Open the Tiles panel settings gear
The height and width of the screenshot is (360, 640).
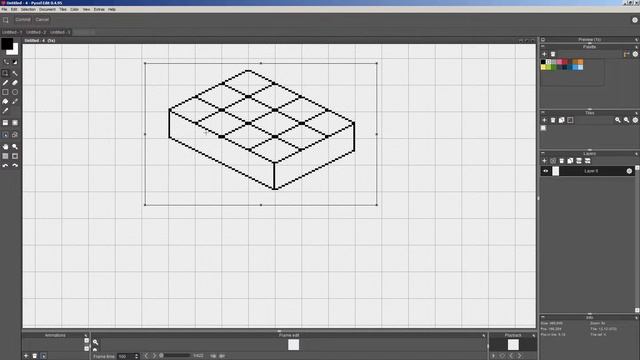point(635,120)
